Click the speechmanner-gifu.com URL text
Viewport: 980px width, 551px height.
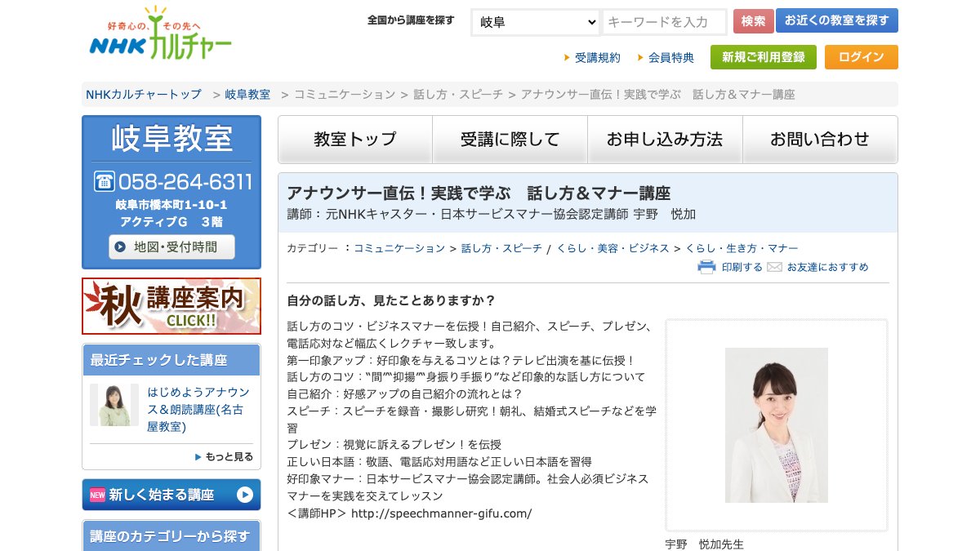click(441, 513)
